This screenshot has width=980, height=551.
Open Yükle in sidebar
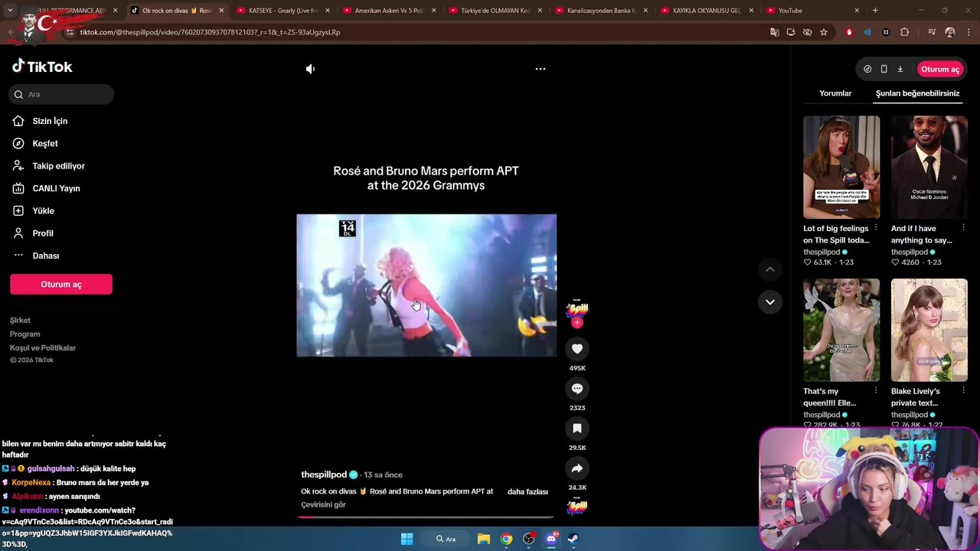43,210
